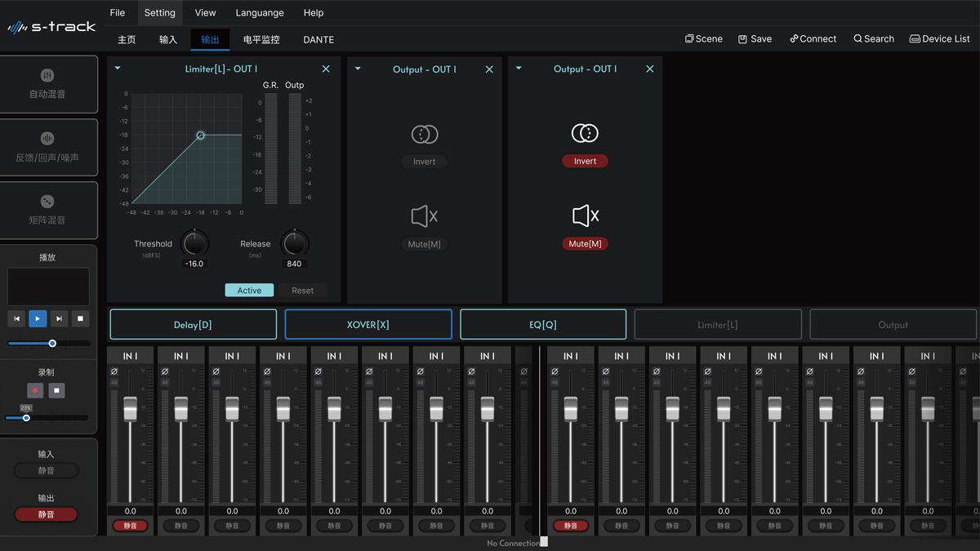Open dropdown arrow of Output panel with gray Invert

pyautogui.click(x=358, y=69)
